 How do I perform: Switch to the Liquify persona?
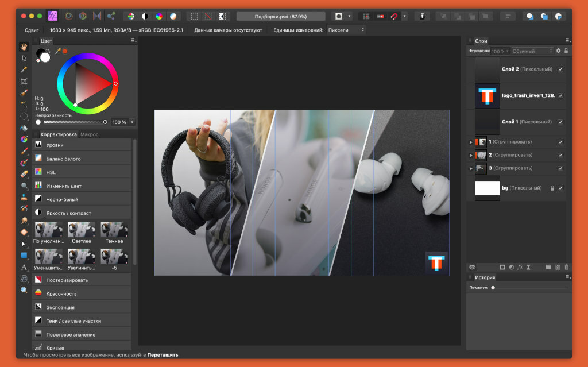[x=69, y=16]
